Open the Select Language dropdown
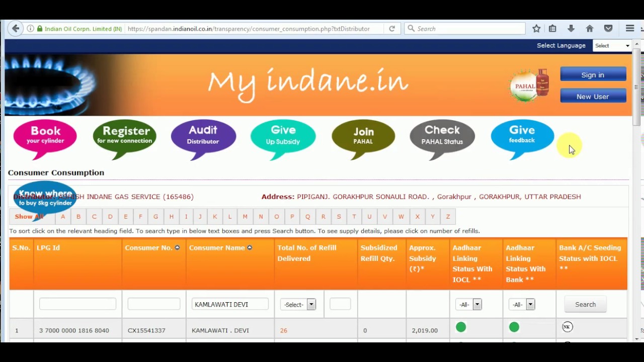Screen dimensions: 644x362 coord(612,46)
